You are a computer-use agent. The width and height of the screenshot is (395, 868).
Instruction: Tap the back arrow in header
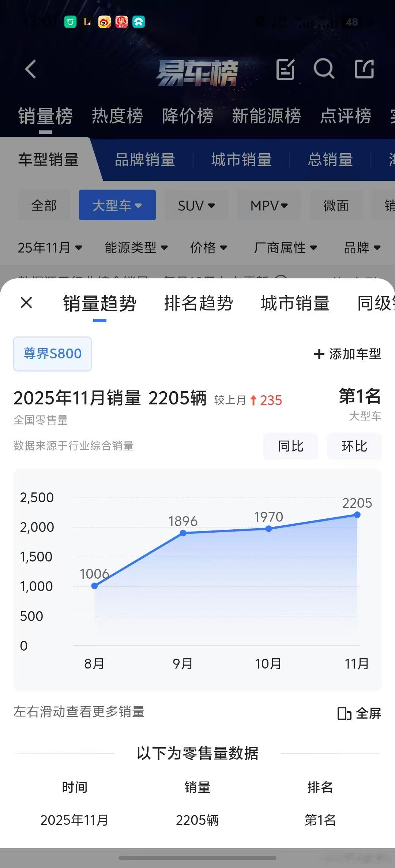click(31, 69)
